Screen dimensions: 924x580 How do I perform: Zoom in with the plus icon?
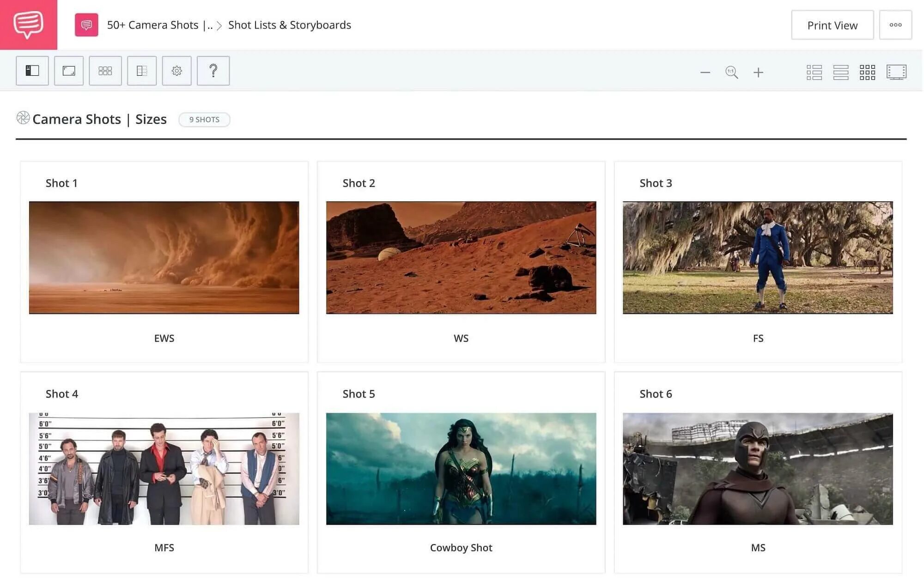point(758,72)
